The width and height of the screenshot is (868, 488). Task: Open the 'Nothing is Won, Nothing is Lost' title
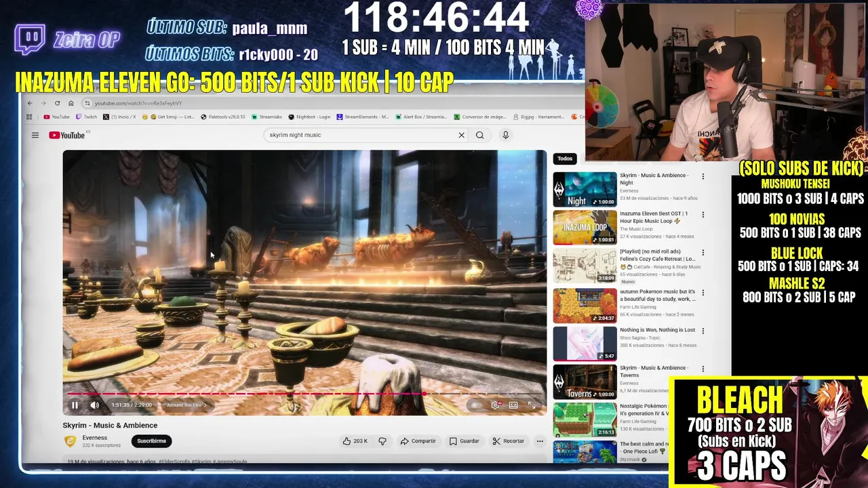(x=657, y=330)
